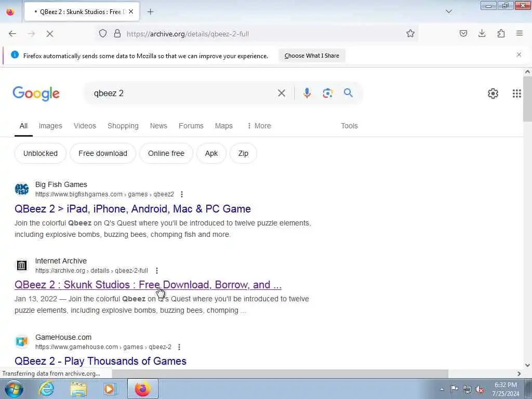
Task: Open Google quick settings gear
Action: (x=493, y=94)
